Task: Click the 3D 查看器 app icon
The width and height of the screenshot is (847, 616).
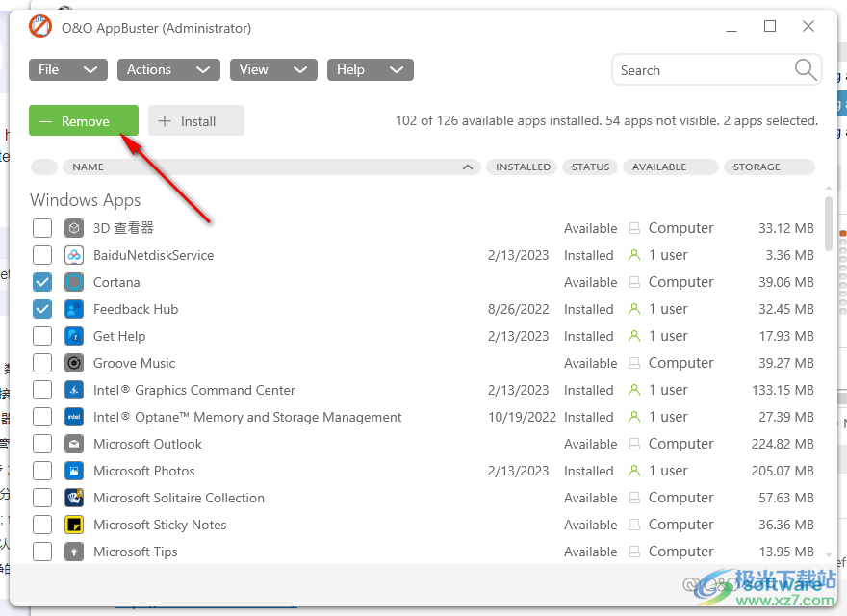Action: [74, 228]
